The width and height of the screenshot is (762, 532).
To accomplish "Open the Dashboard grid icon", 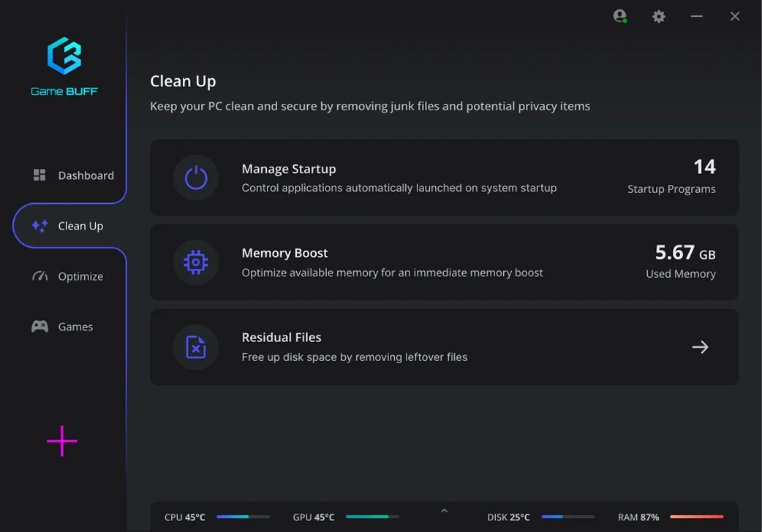I will click(x=39, y=175).
